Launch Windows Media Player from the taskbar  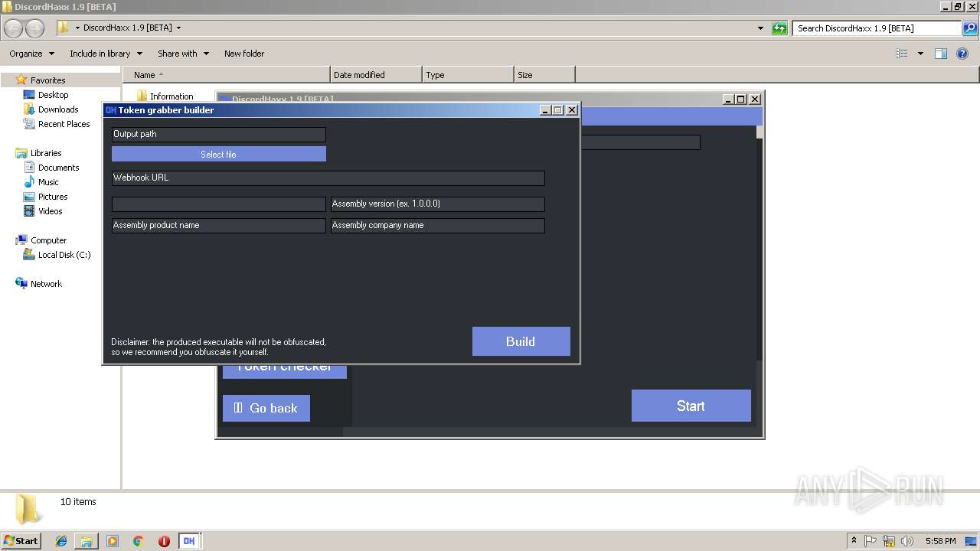[113, 541]
